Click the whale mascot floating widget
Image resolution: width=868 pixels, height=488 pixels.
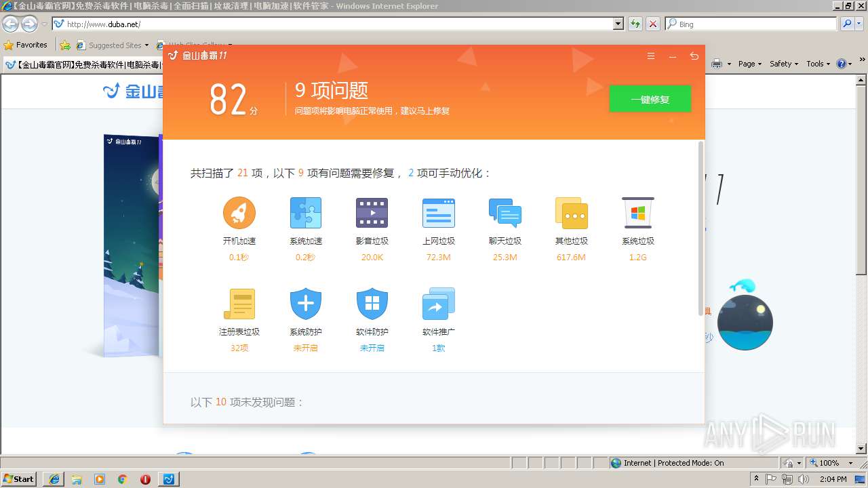point(745,316)
